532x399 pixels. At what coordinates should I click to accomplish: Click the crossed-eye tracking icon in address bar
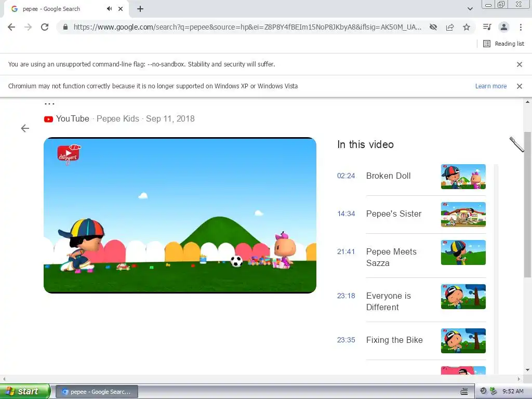tap(433, 27)
